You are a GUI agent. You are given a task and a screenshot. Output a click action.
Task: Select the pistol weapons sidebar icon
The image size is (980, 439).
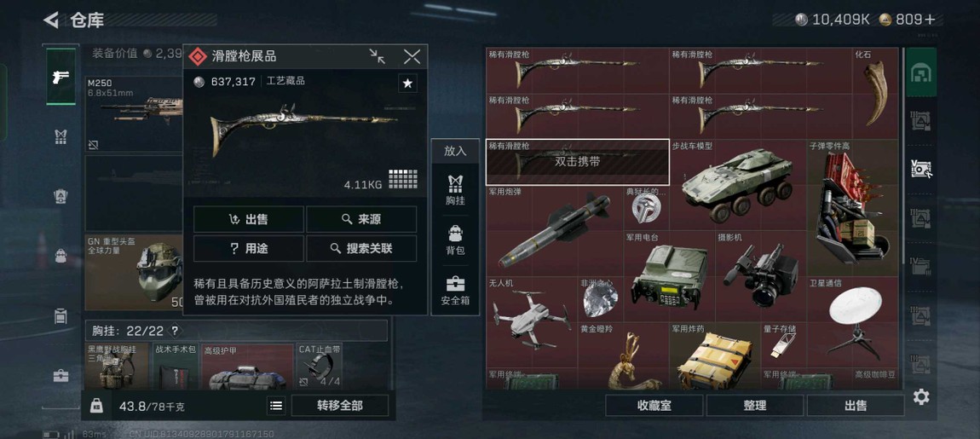[61, 77]
